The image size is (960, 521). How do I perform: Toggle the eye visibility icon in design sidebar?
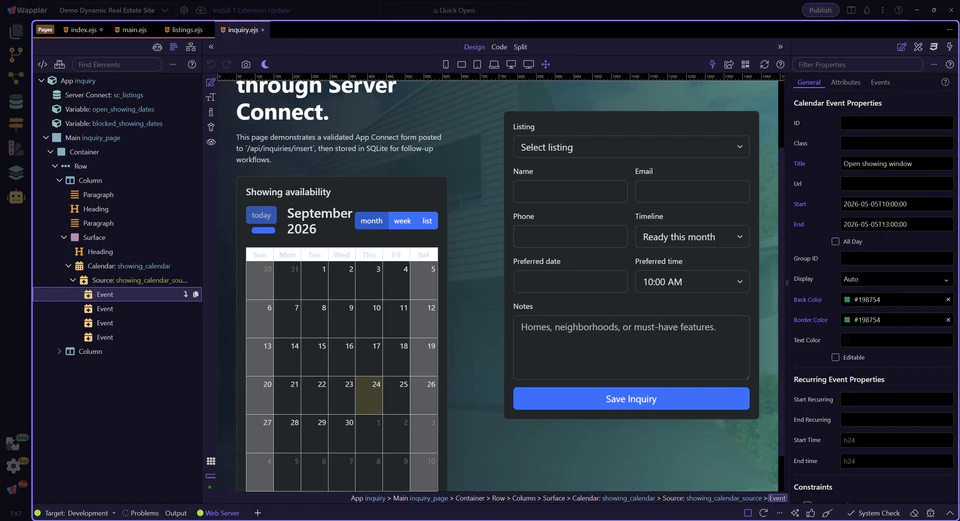(211, 142)
